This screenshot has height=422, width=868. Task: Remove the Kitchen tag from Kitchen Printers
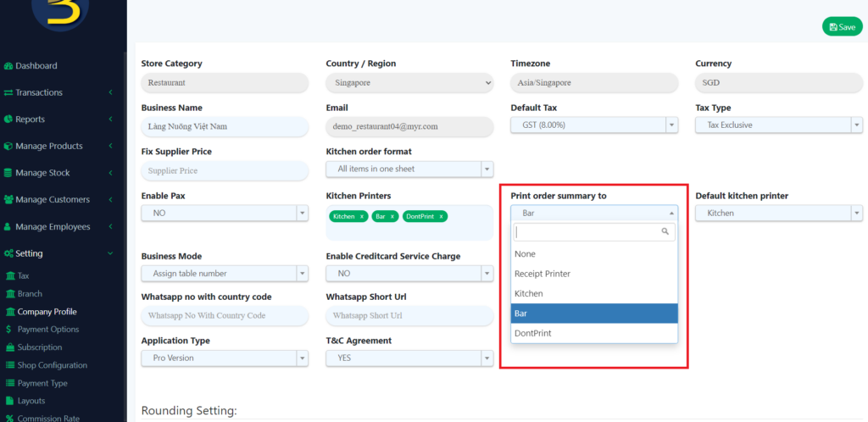pos(362,217)
